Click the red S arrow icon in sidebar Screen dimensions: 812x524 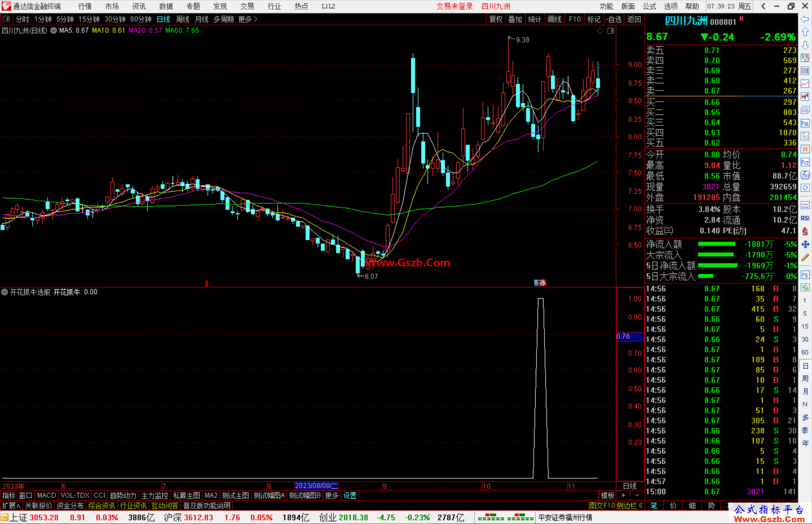click(x=805, y=231)
